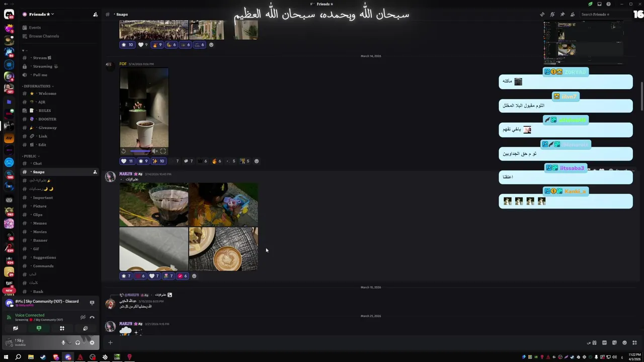Open Friends server dropdown menu
This screenshot has height=362, width=644.
click(x=41, y=14)
